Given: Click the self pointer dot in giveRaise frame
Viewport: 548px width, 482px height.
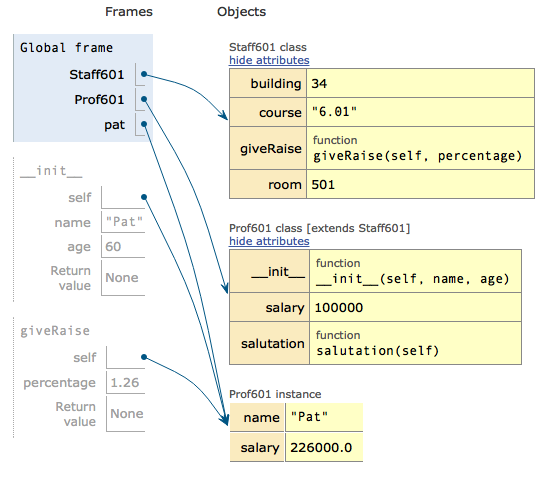Looking at the screenshot, I should click(144, 357).
